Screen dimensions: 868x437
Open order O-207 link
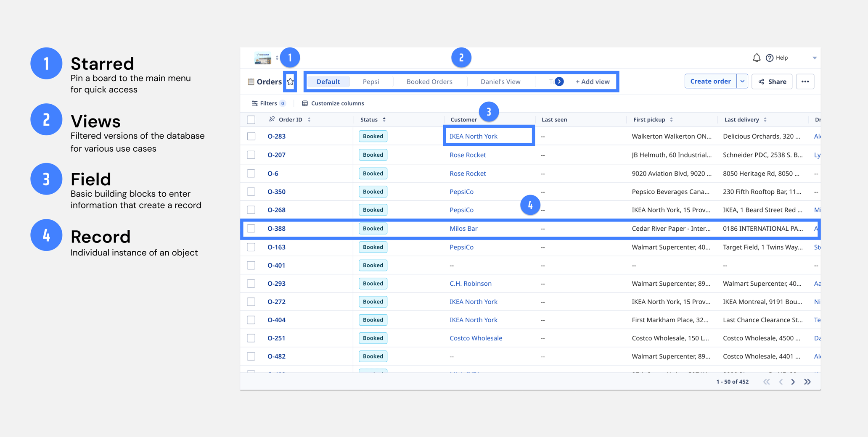point(276,155)
